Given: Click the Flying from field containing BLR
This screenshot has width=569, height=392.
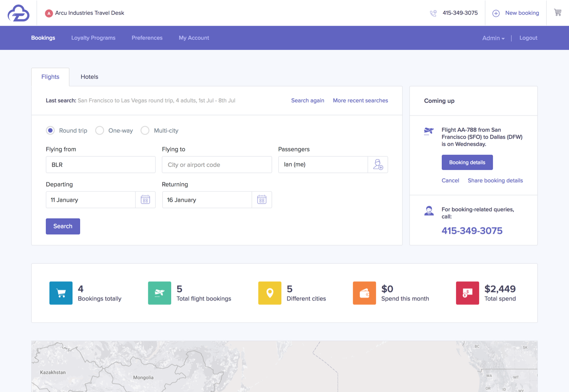Looking at the screenshot, I should coord(100,164).
